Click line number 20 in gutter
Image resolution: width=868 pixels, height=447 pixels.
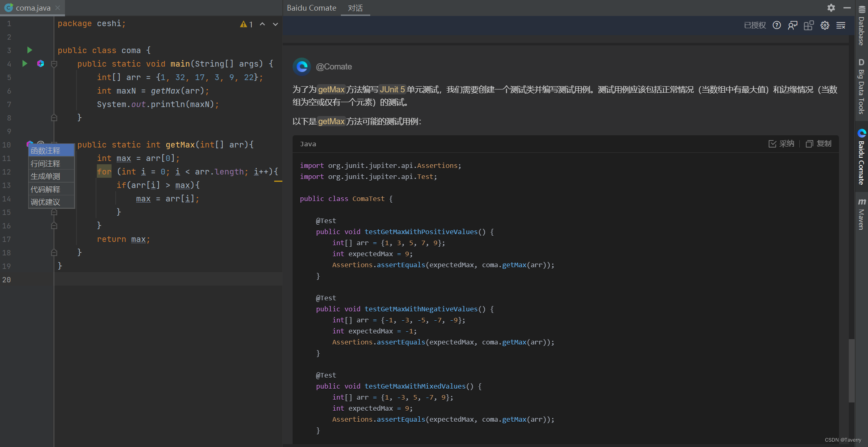click(7, 279)
